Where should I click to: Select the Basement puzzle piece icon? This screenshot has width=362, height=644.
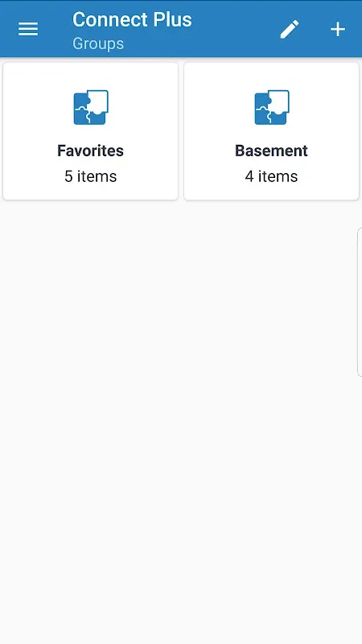pyautogui.click(x=272, y=107)
